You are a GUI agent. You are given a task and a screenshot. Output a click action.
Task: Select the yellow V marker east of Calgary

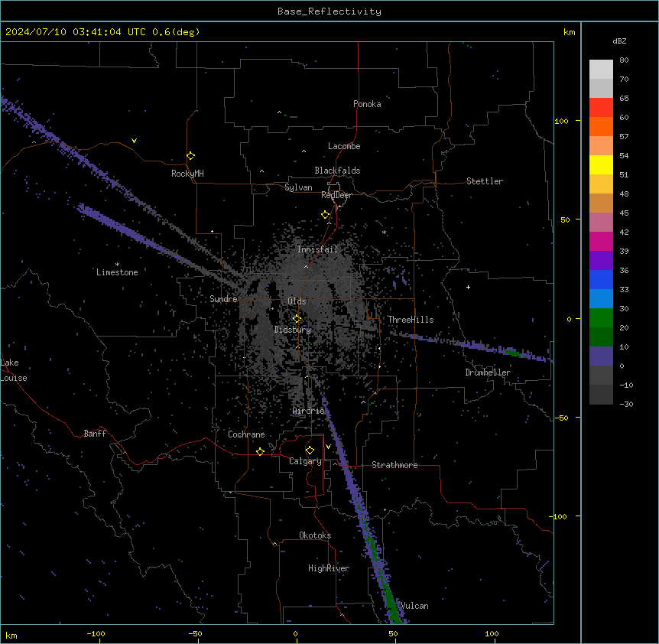click(328, 447)
